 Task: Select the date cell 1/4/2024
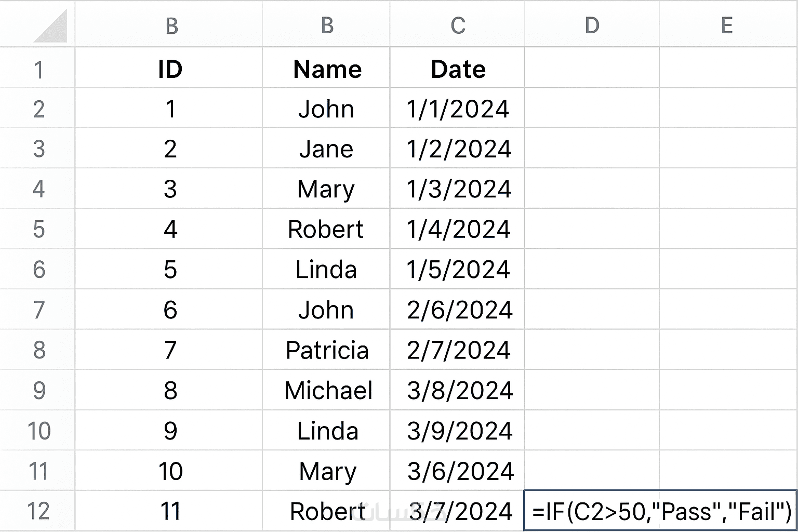coord(458,230)
